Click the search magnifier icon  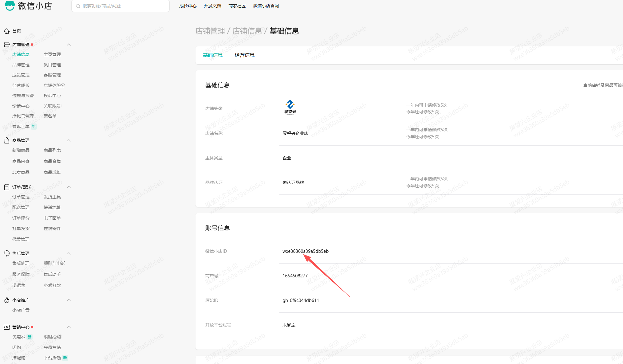pyautogui.click(x=78, y=6)
